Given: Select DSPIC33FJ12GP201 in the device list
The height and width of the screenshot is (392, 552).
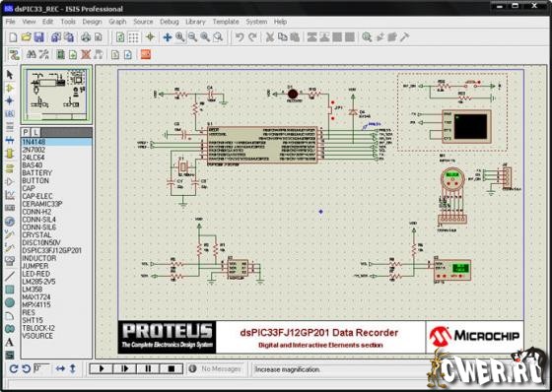Looking at the screenshot, I should [x=51, y=250].
